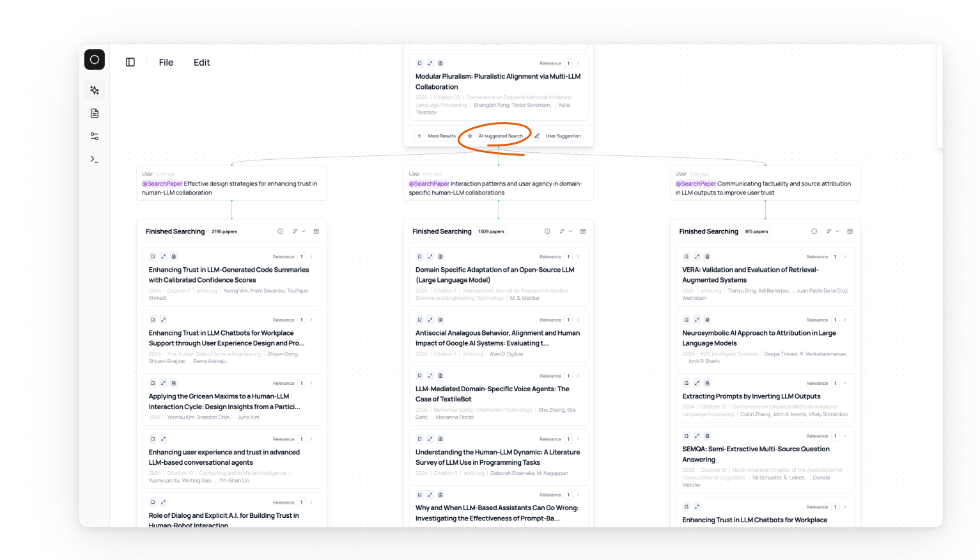Image resolution: width=980 pixels, height=560 pixels.
Task: Open the Edit menu
Action: pyautogui.click(x=201, y=62)
